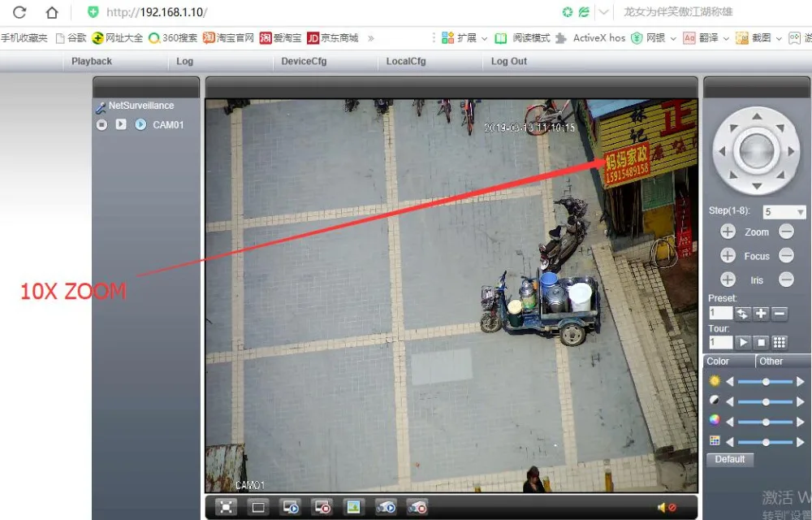
Task: Click the Tour number field
Action: click(720, 342)
